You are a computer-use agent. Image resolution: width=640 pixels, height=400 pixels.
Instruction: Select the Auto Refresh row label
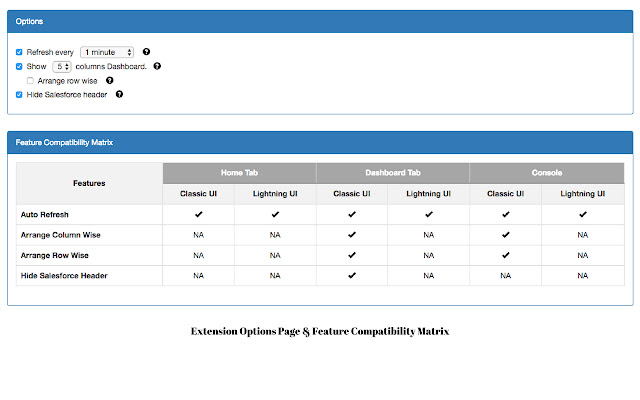[44, 215]
